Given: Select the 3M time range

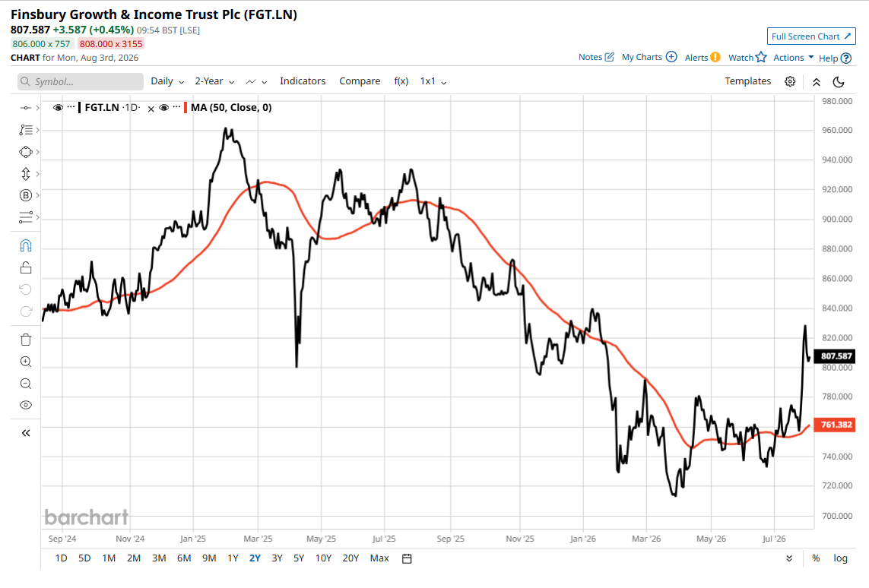Looking at the screenshot, I should (159, 558).
